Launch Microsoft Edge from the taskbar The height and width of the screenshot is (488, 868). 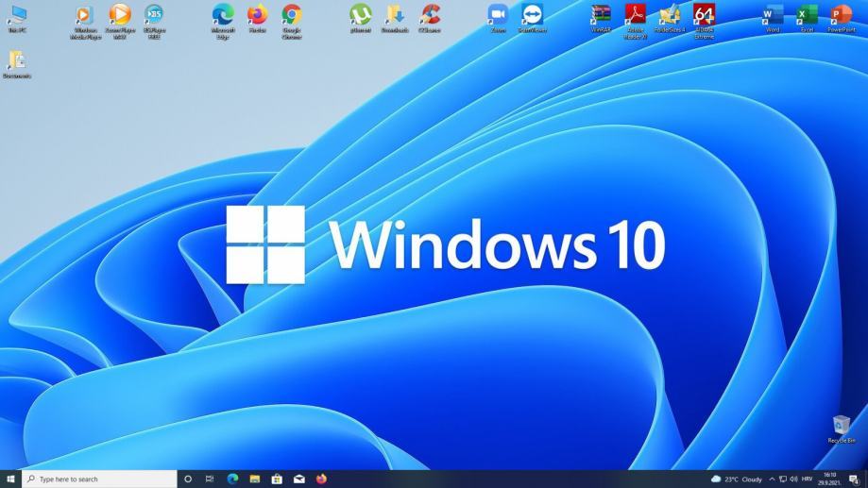(x=232, y=480)
